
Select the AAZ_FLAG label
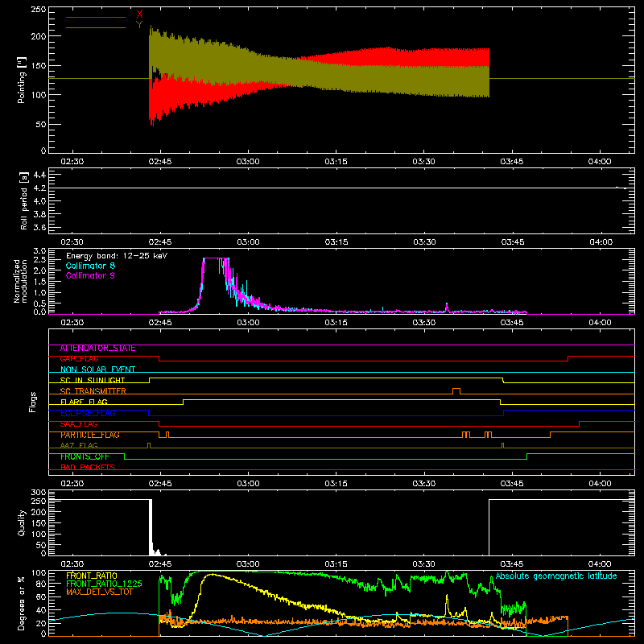tap(79, 445)
